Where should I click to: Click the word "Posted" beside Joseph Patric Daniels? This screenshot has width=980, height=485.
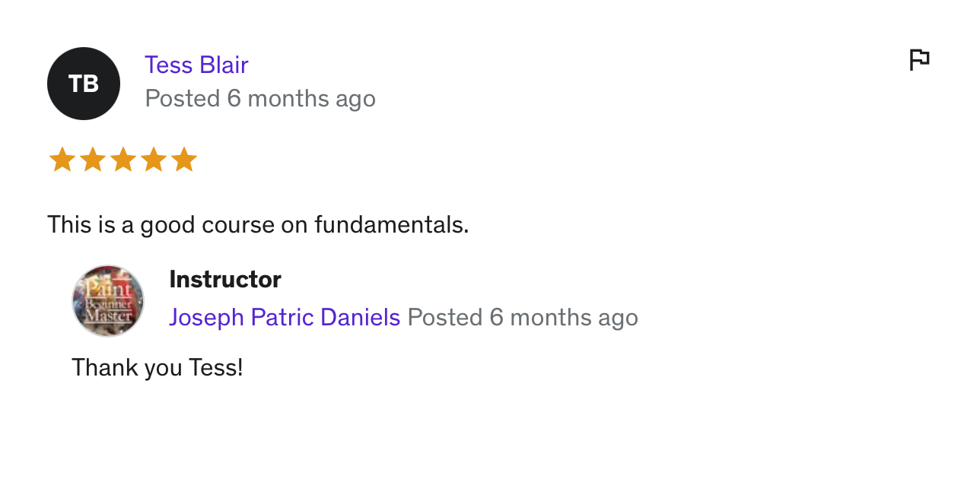pyautogui.click(x=445, y=317)
